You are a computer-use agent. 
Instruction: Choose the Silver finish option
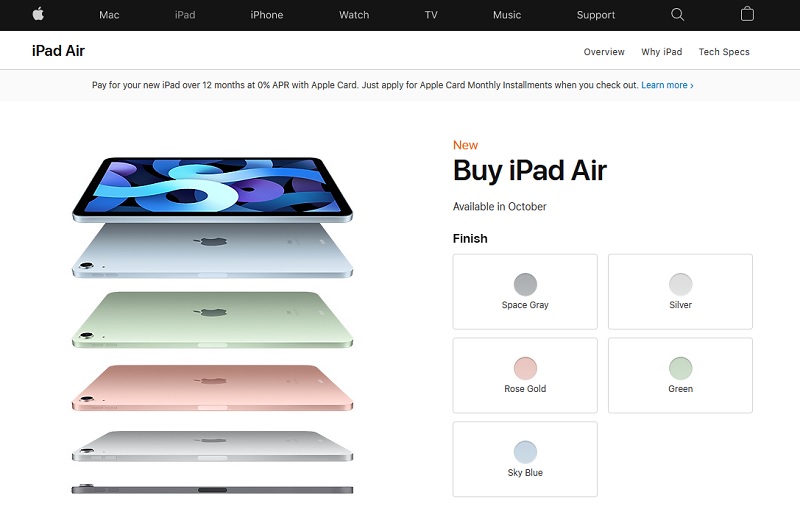tap(680, 291)
